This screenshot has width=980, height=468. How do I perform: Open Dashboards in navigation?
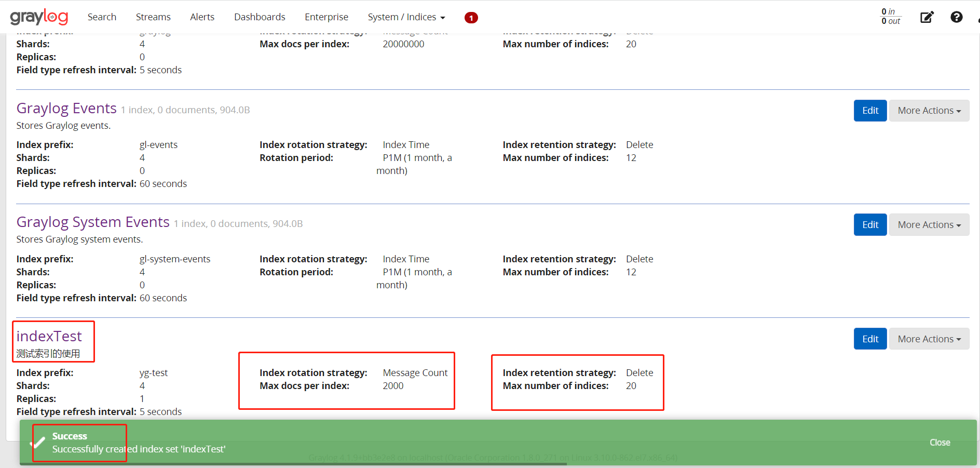click(x=260, y=17)
